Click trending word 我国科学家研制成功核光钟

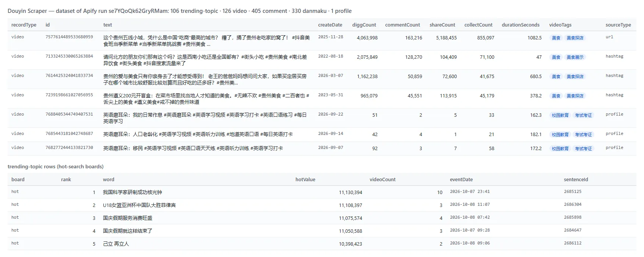pyautogui.click(x=132, y=192)
